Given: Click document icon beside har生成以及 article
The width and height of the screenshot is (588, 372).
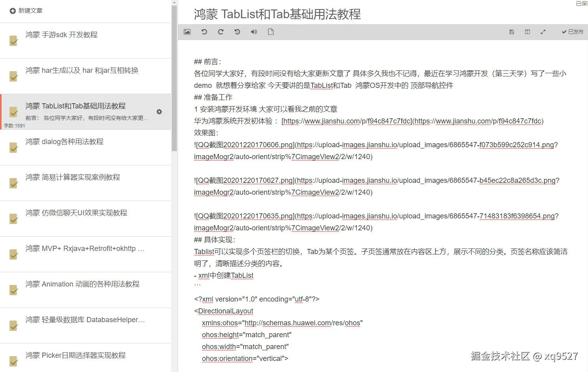Looking at the screenshot, I should [13, 76].
